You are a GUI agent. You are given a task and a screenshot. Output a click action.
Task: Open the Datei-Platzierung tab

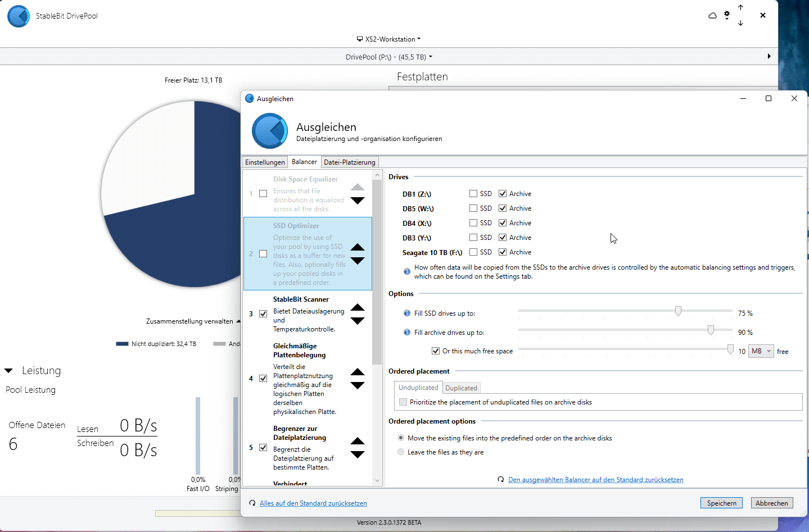coord(350,162)
